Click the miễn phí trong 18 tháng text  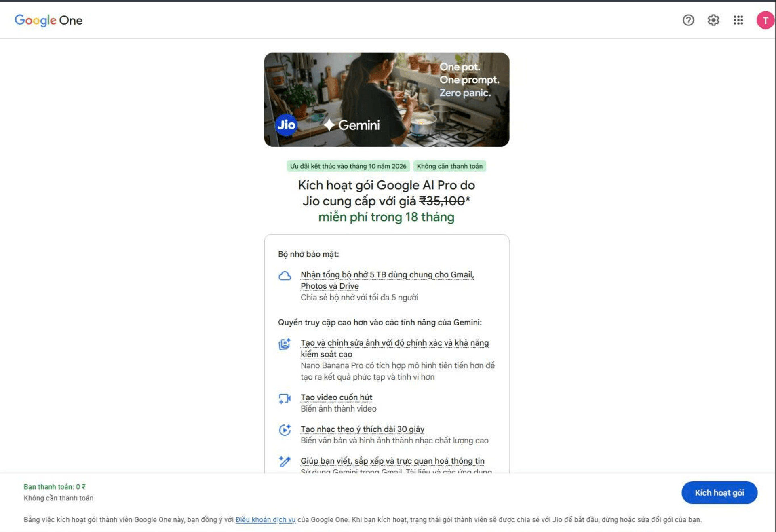tap(386, 217)
